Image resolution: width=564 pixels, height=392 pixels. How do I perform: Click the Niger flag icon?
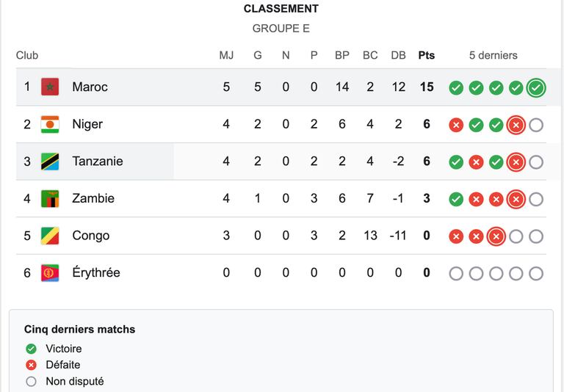point(50,124)
